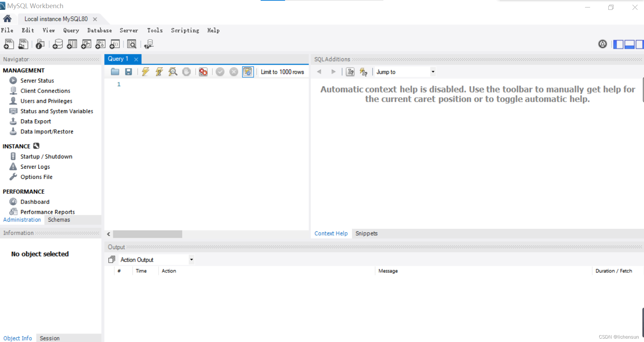This screenshot has height=342, width=644.
Task: Stop query execution hand icon
Action: [x=186, y=72]
